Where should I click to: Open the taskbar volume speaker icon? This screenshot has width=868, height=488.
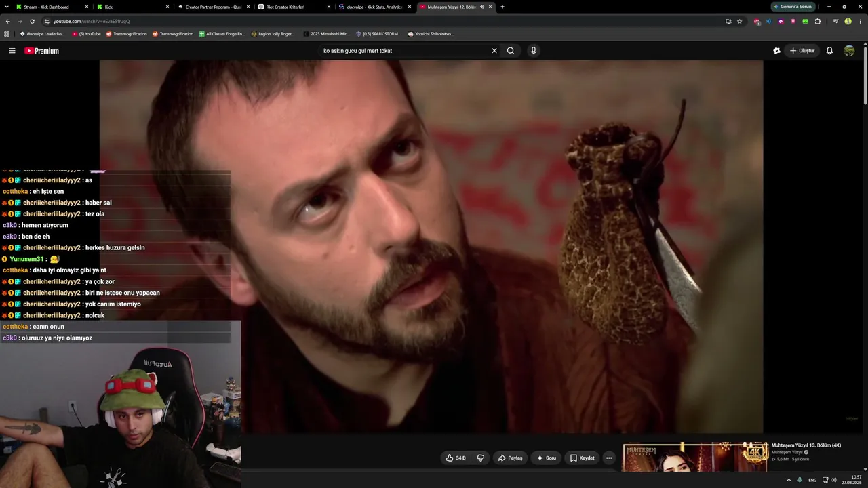(833, 480)
